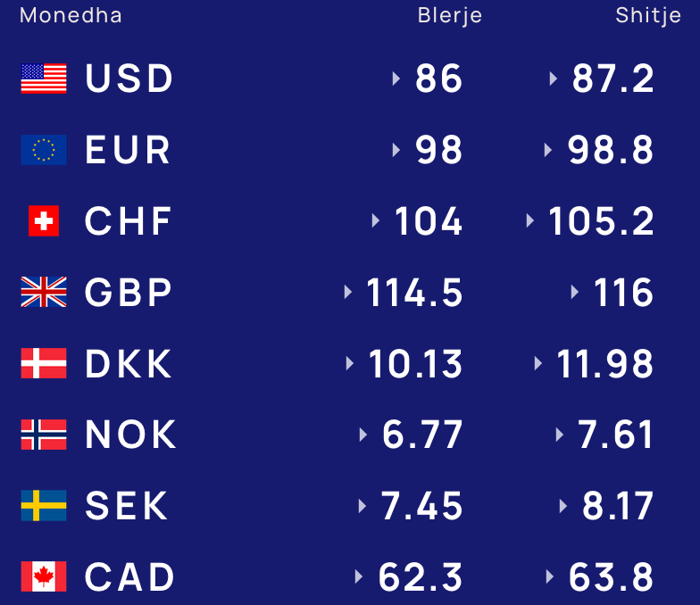700x605 pixels.
Task: Click the Canadian flag icon
Action: click(x=44, y=576)
